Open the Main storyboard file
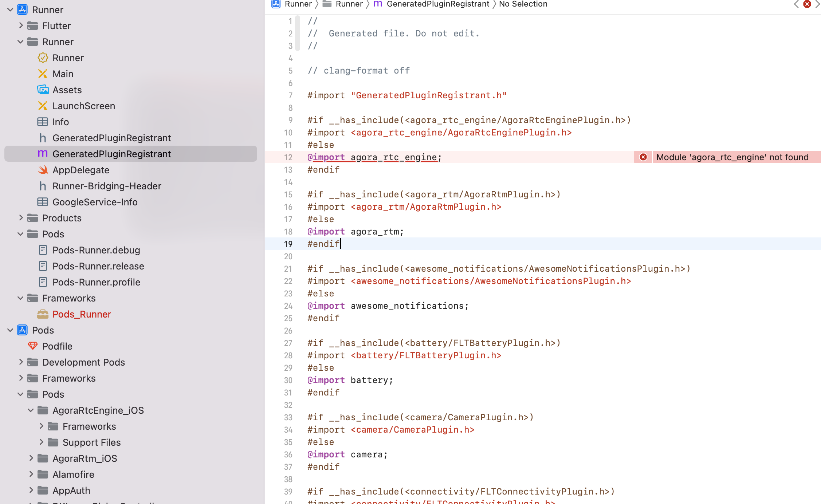This screenshot has height=504, width=821. pyautogui.click(x=63, y=74)
